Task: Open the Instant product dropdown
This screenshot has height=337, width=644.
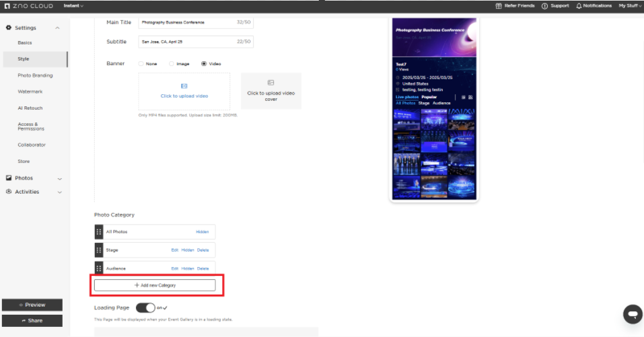Action: (73, 6)
